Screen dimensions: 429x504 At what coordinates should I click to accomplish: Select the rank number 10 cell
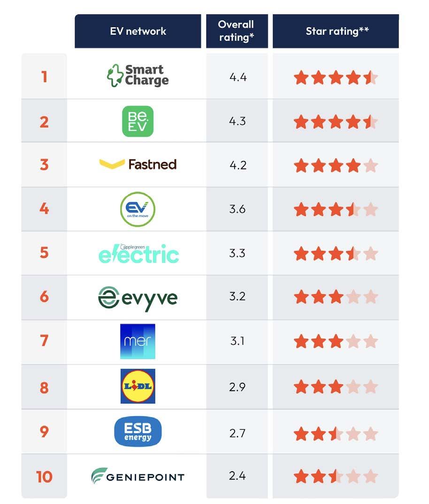[44, 476]
